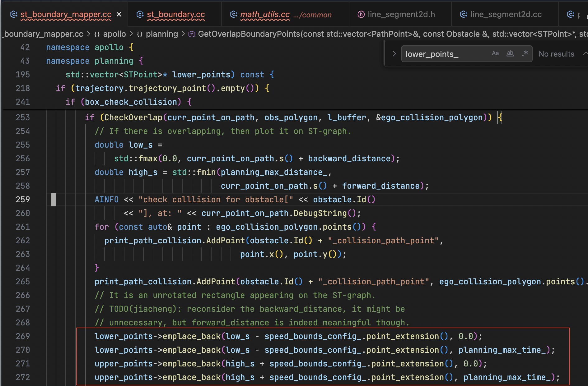This screenshot has height=386, width=588.
Task: Open the math_utils.cc tab
Action: (x=265, y=15)
